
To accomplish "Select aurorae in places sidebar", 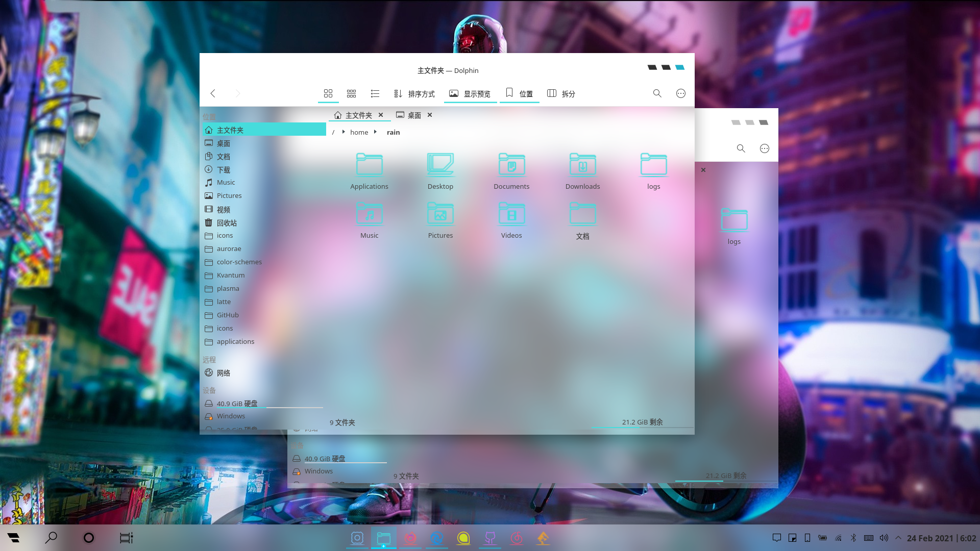I will [x=264, y=249].
